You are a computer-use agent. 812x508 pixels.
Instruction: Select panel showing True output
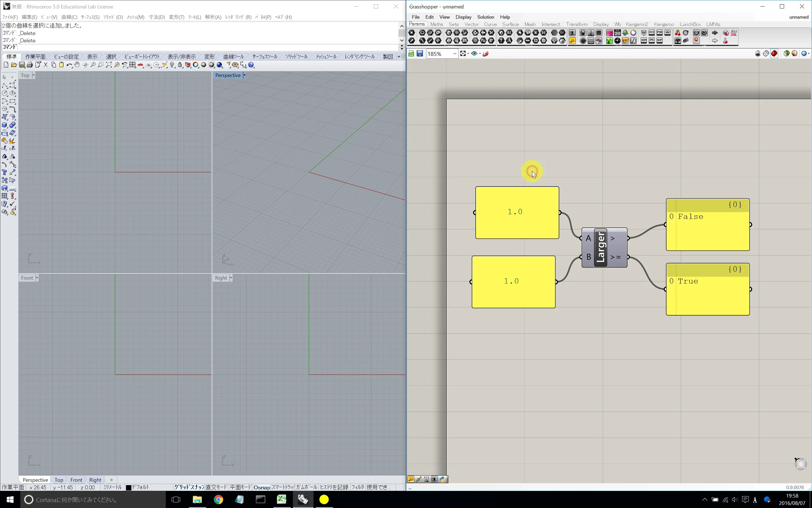click(708, 289)
